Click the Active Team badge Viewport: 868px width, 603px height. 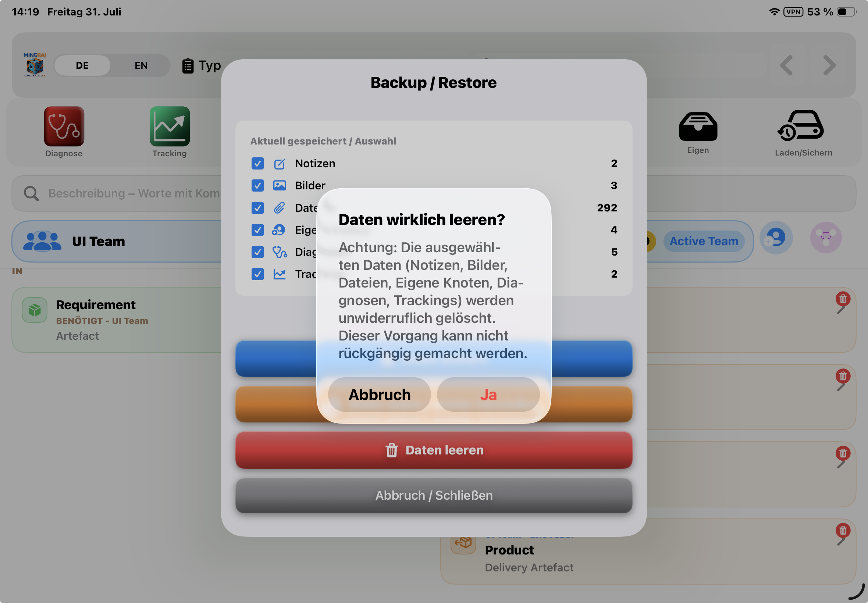704,241
